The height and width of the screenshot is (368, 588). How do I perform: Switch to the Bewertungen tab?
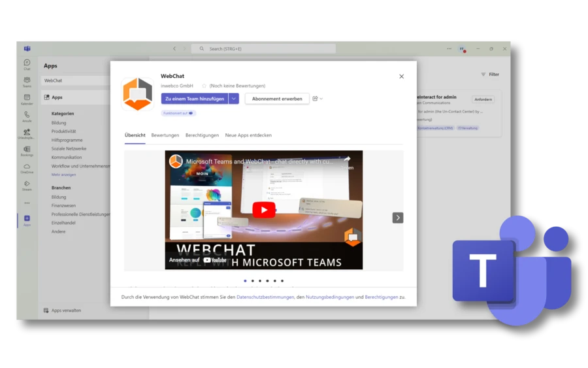165,135
